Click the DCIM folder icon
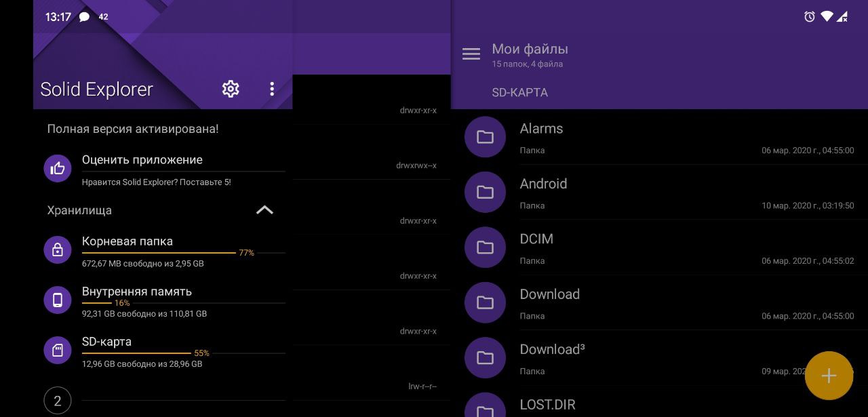Viewport: 868px width, 417px height. (x=485, y=247)
